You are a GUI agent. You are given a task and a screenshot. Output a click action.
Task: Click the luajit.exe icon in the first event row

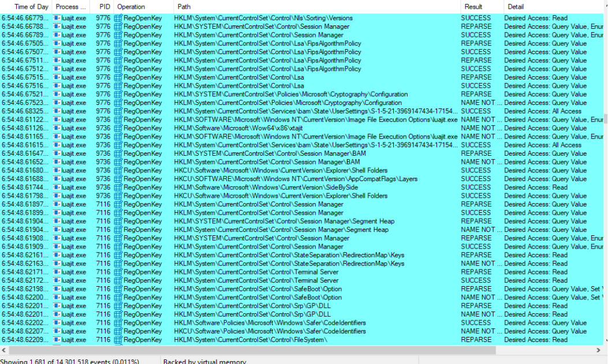57,18
